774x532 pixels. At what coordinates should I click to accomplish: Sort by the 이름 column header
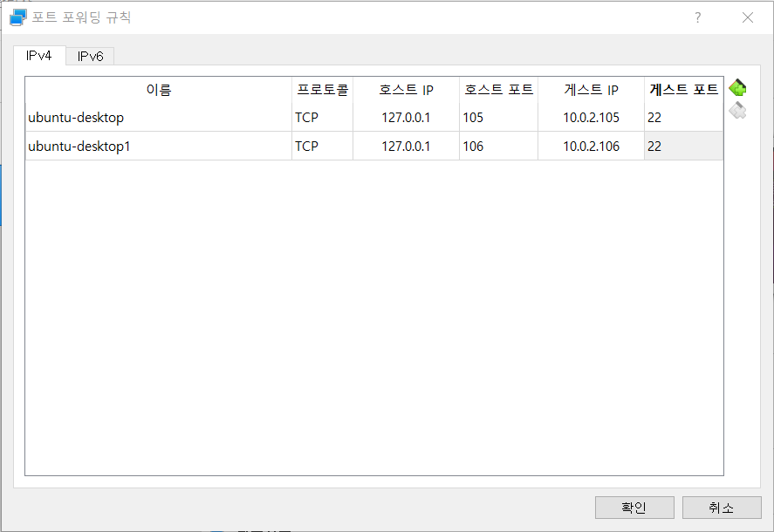(x=159, y=90)
